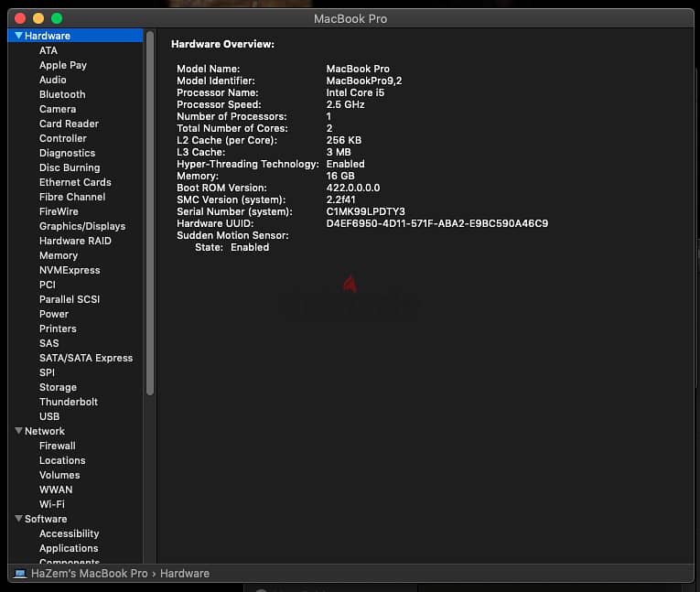
Task: Click the Processor Speed 2.5 GHz value
Action: pos(345,104)
